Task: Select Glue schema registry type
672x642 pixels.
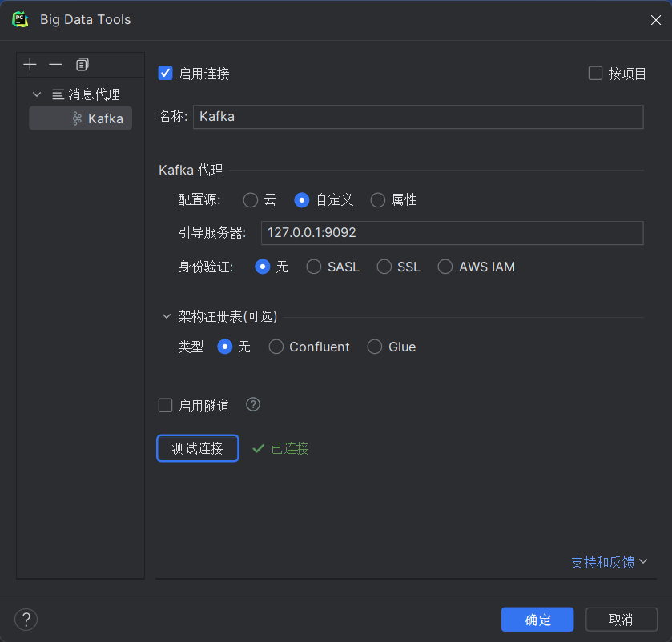Action: click(375, 347)
